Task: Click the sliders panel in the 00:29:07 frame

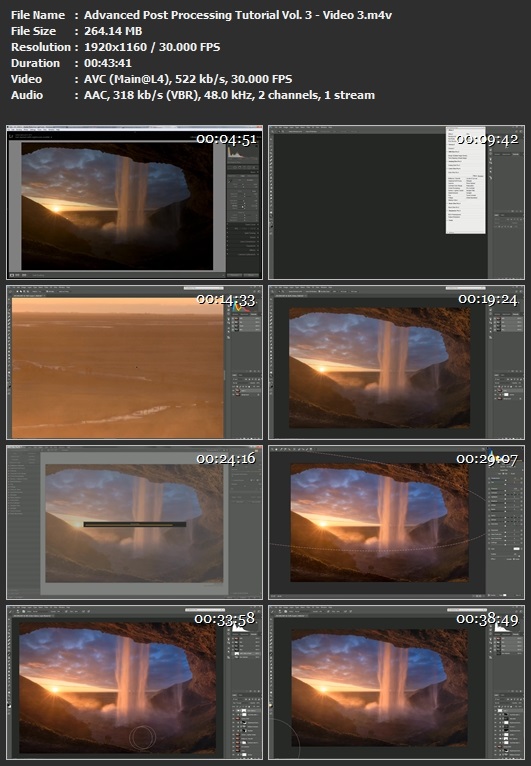Action: click(x=505, y=520)
